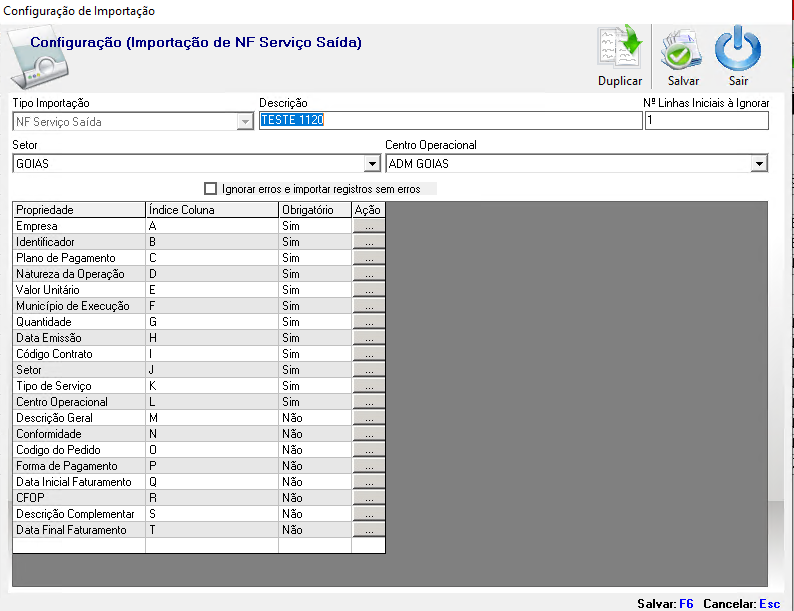794x611 pixels.
Task: Open action button for Descrição Geral row
Action: 369,418
